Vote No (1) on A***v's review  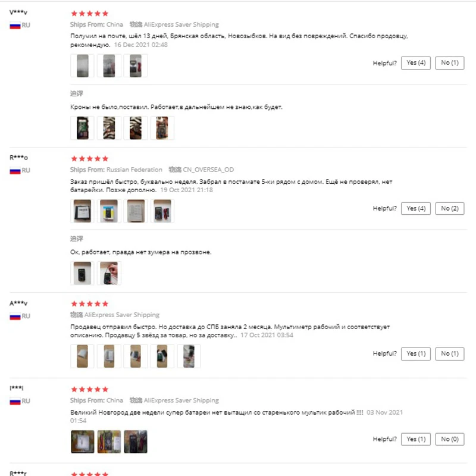point(449,353)
